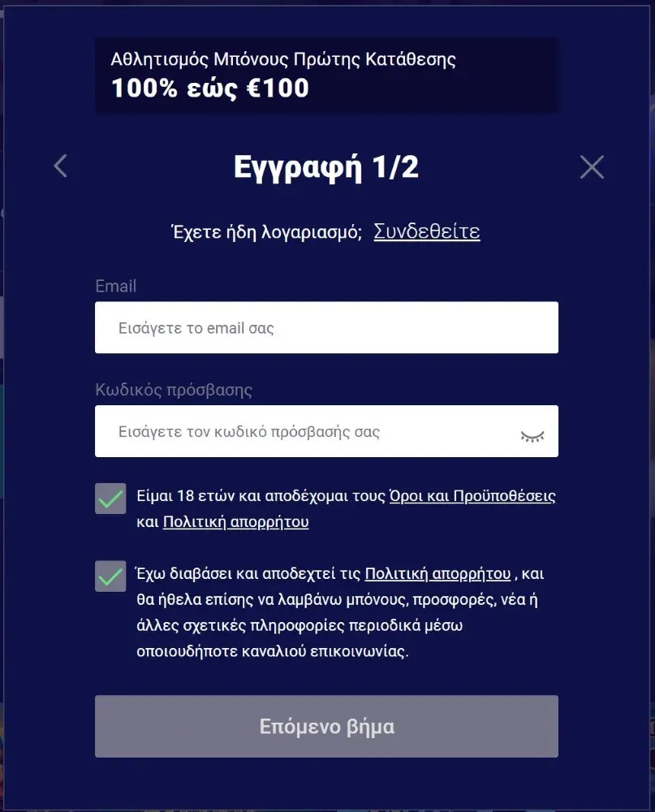Click the Έχετε ήδη λογαριασμό; text
Screen dimensions: 655x812
click(x=267, y=232)
